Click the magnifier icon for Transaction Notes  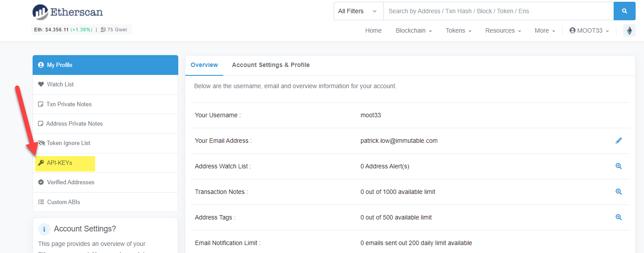pos(618,192)
